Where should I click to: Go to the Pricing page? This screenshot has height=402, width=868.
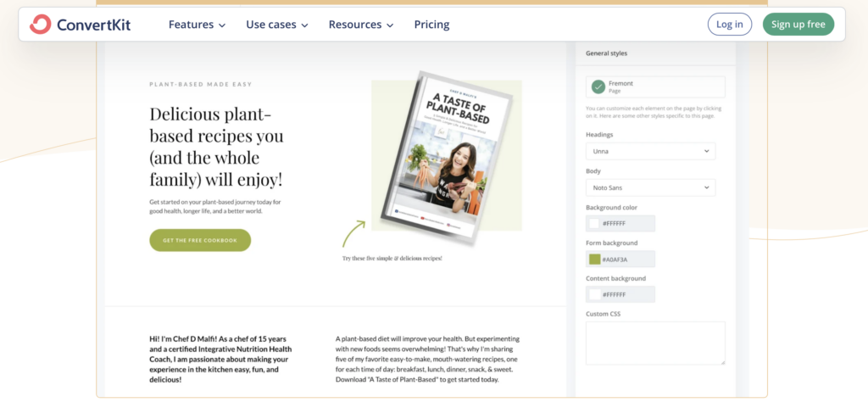(431, 25)
